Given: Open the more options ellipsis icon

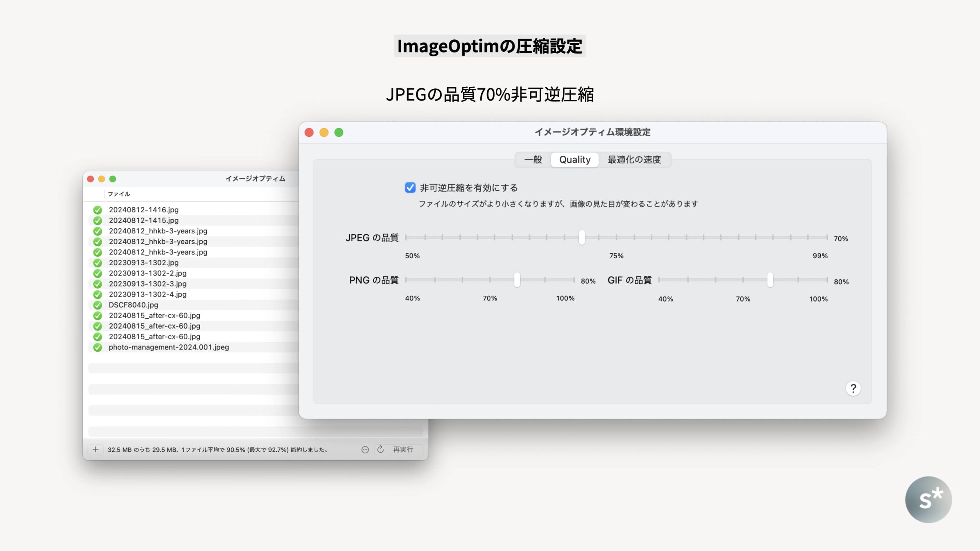Looking at the screenshot, I should [x=365, y=450].
